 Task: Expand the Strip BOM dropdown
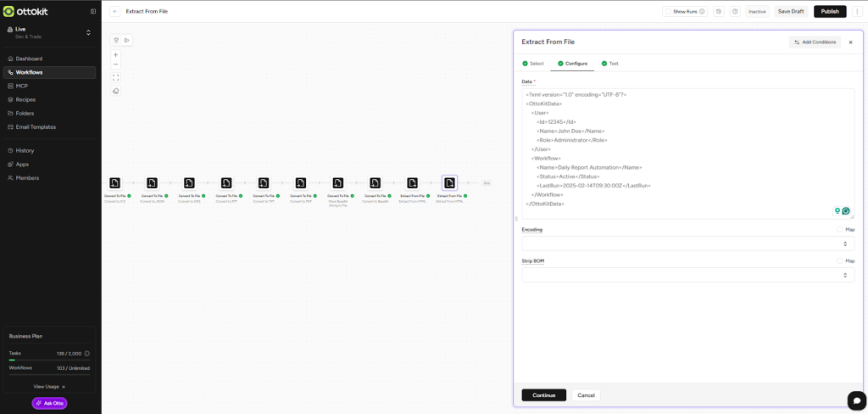(x=687, y=275)
